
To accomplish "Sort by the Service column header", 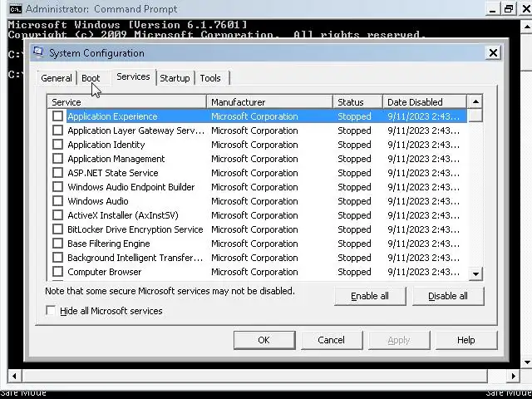I will pos(127,102).
